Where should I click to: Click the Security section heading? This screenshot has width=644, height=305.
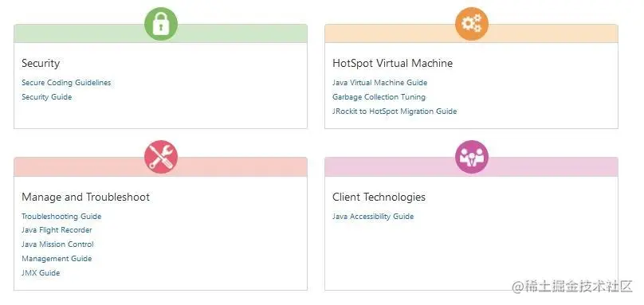click(x=41, y=63)
